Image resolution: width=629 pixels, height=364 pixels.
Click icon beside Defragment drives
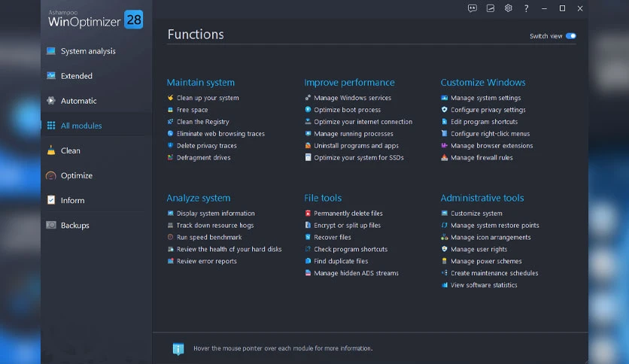(170, 157)
